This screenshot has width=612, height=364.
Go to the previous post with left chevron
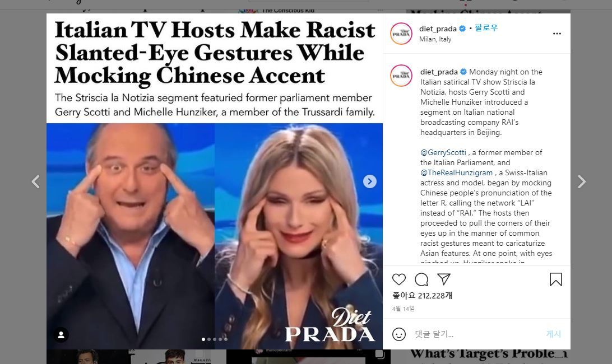pyautogui.click(x=35, y=181)
